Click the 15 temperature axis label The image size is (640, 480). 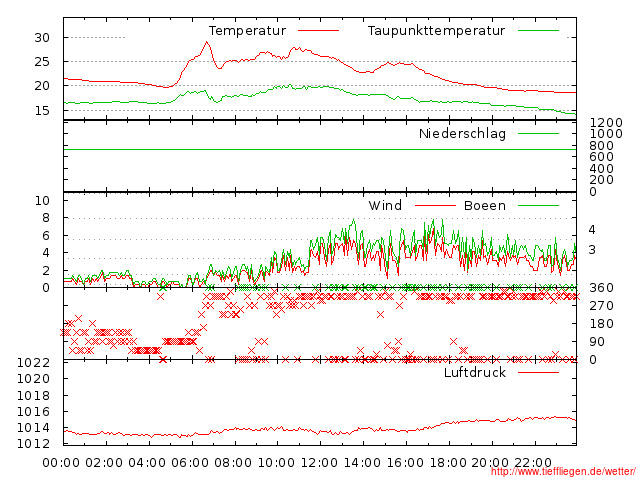42,111
